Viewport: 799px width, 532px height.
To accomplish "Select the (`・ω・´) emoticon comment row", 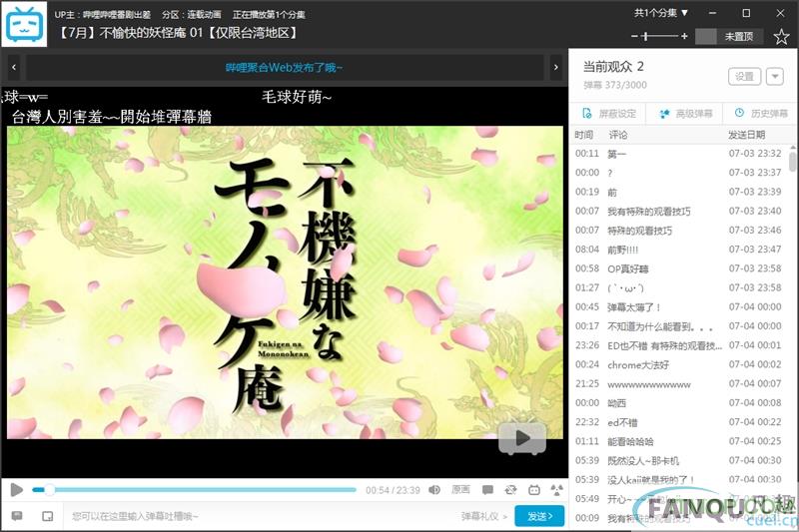I will (x=680, y=288).
